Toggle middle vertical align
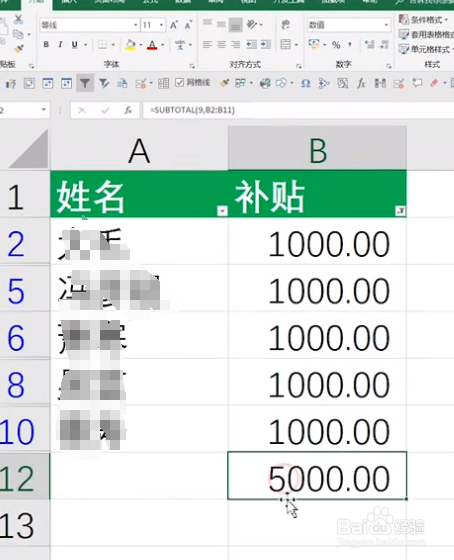The width and height of the screenshot is (454, 560). tap(221, 24)
